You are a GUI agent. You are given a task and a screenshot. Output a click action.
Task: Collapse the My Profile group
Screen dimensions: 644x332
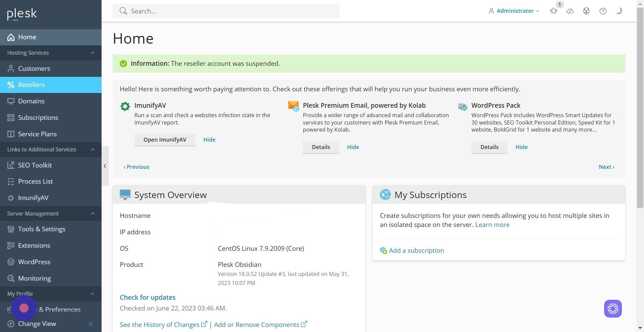[93, 294]
